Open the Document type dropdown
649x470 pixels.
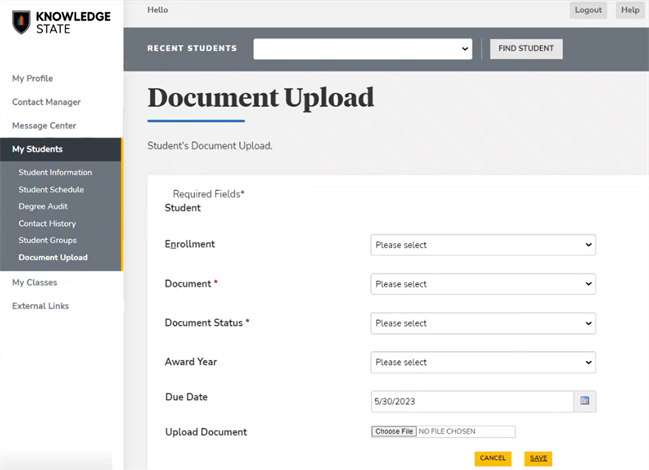[x=483, y=284]
